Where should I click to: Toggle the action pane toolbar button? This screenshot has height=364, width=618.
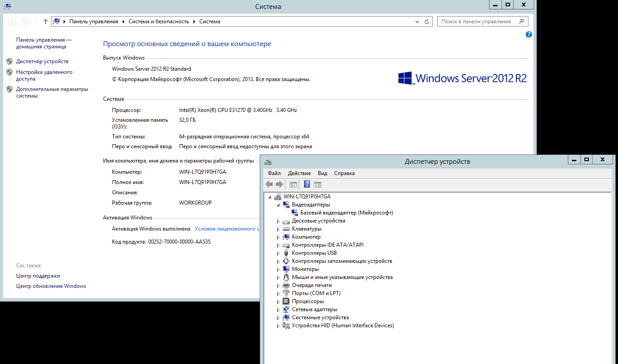[x=318, y=184]
